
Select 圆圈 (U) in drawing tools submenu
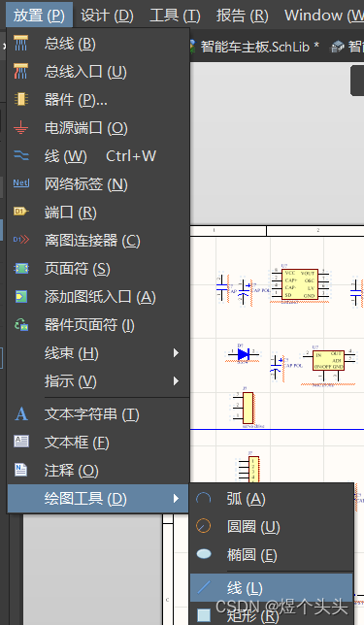click(x=272, y=527)
